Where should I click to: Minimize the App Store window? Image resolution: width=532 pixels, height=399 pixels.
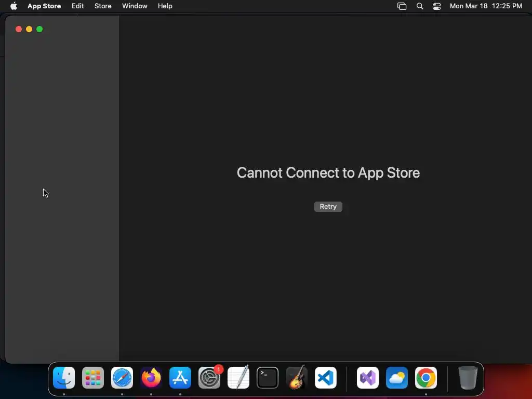[x=29, y=29]
